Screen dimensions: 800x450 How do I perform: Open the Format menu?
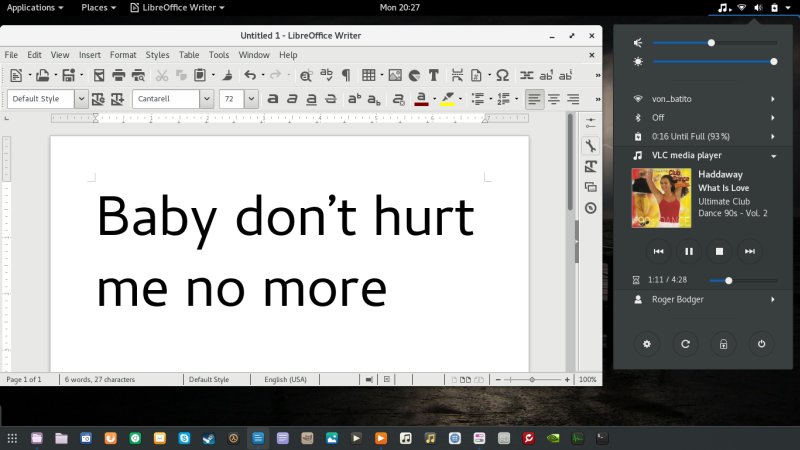point(123,55)
